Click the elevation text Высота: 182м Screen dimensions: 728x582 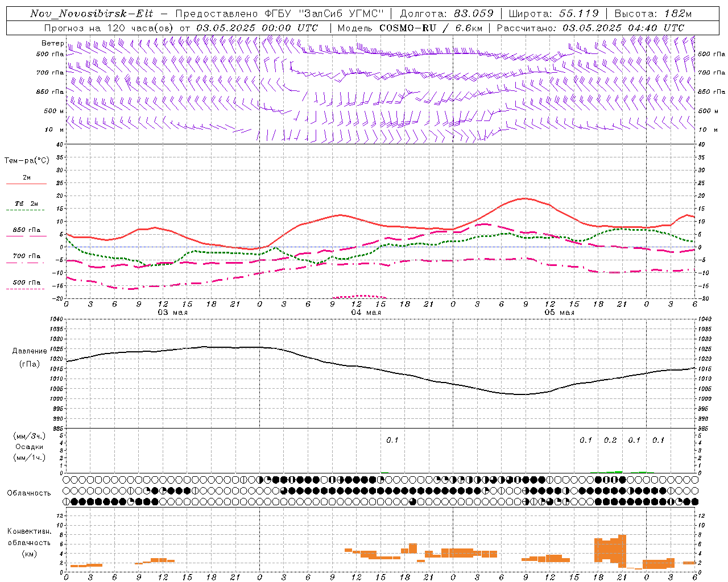(x=653, y=14)
